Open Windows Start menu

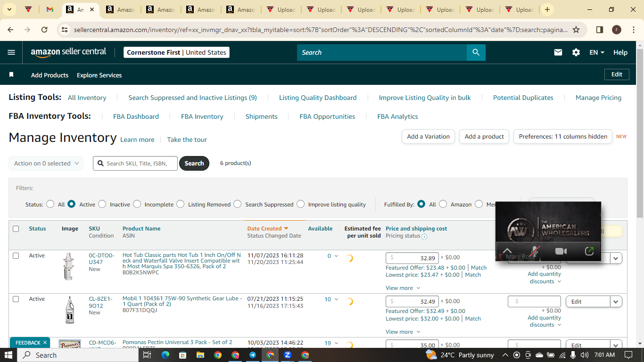pyautogui.click(x=8, y=355)
